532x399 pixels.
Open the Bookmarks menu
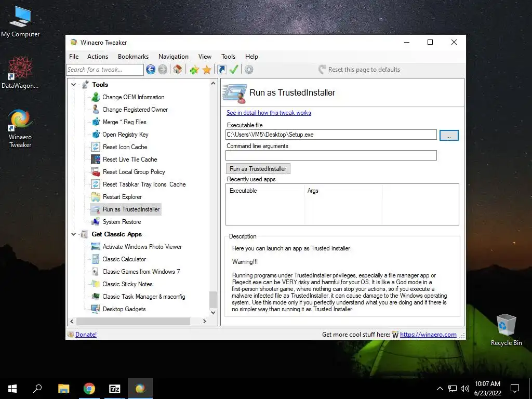134,57
